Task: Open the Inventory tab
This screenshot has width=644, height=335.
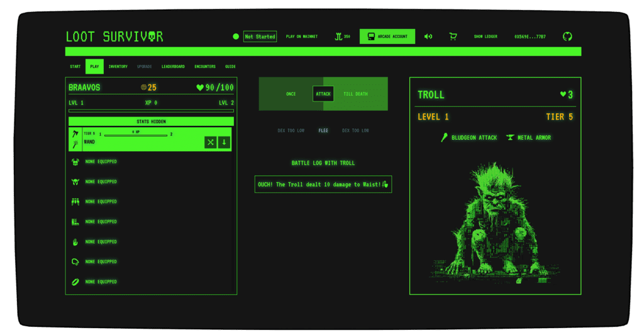Action: pyautogui.click(x=118, y=67)
